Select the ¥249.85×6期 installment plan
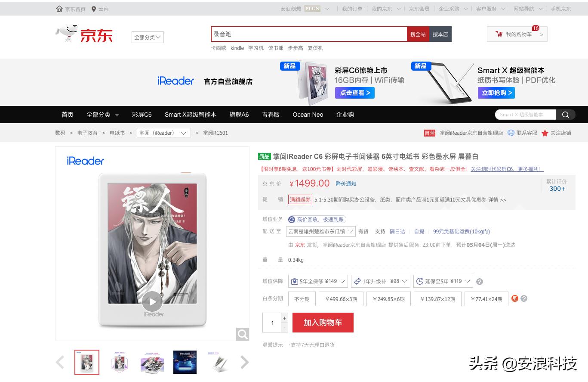 click(388, 298)
